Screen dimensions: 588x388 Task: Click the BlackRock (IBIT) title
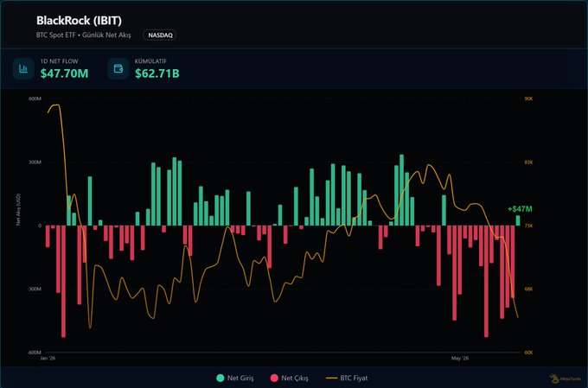coord(80,21)
